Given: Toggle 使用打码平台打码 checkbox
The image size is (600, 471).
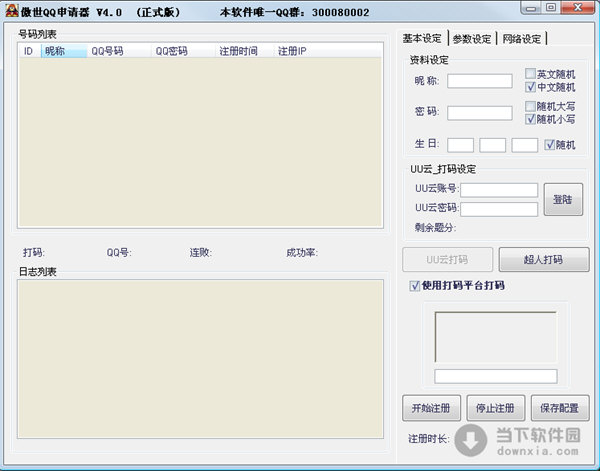Looking at the screenshot, I should pos(414,285).
